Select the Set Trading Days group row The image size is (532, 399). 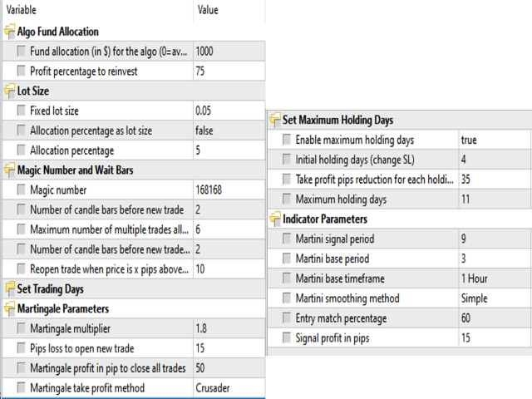(134, 288)
